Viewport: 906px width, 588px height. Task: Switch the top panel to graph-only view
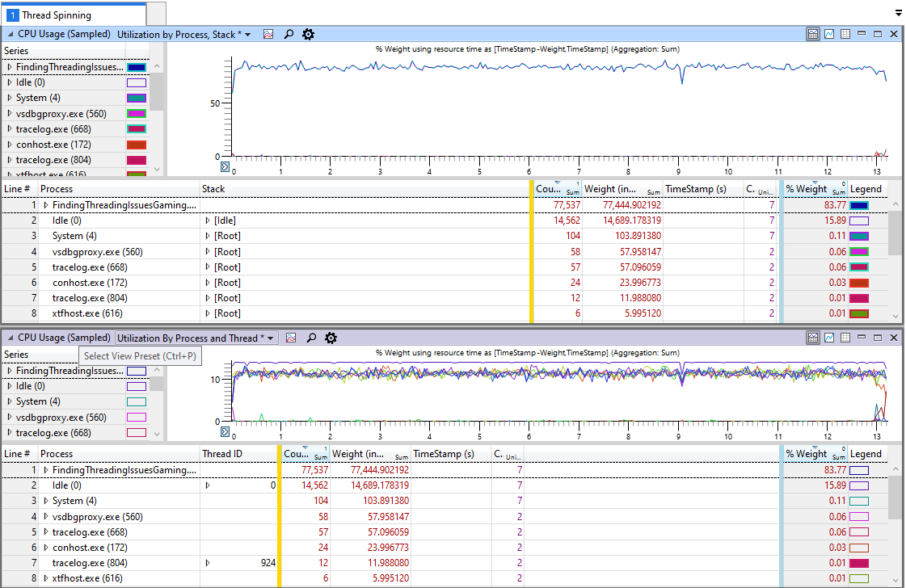pyautogui.click(x=829, y=34)
